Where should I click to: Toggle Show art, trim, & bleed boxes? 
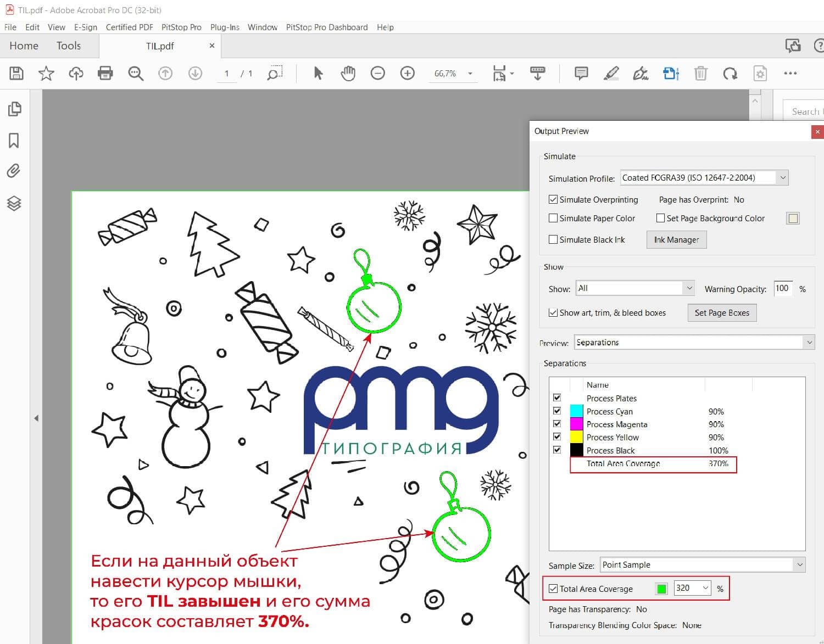[553, 312]
